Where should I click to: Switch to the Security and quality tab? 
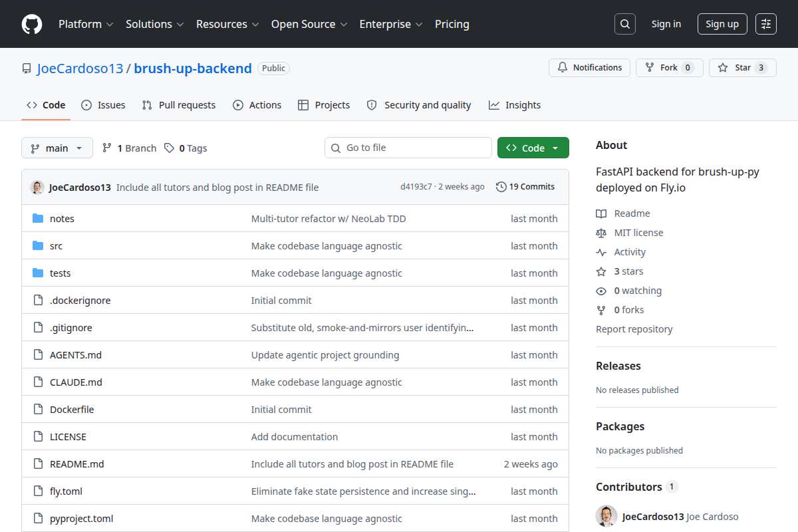[x=419, y=105]
